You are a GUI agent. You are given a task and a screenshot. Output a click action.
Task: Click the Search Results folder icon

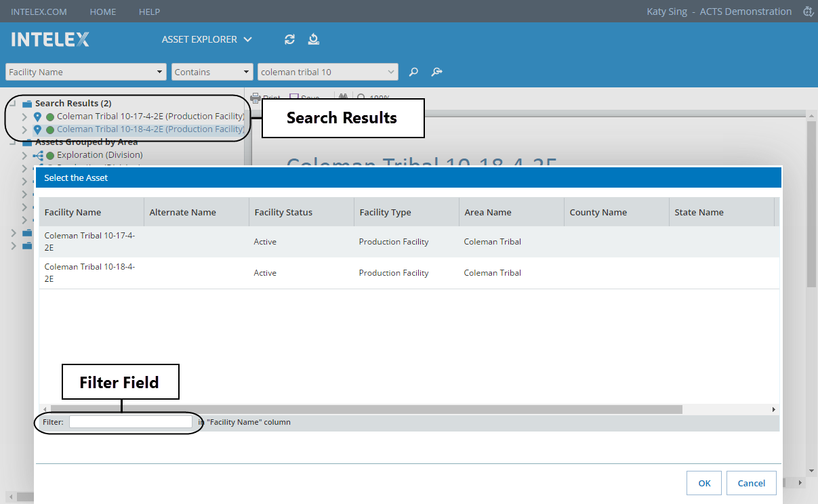point(27,104)
